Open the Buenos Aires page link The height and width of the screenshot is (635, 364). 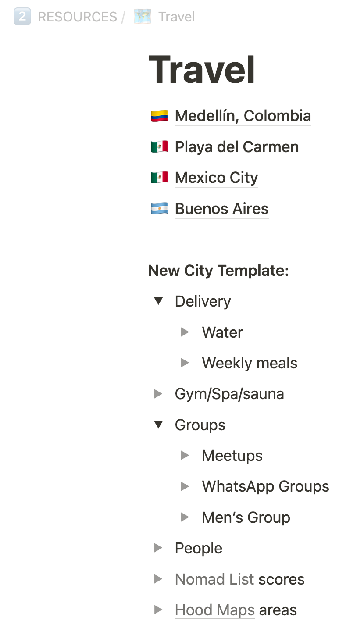(221, 209)
